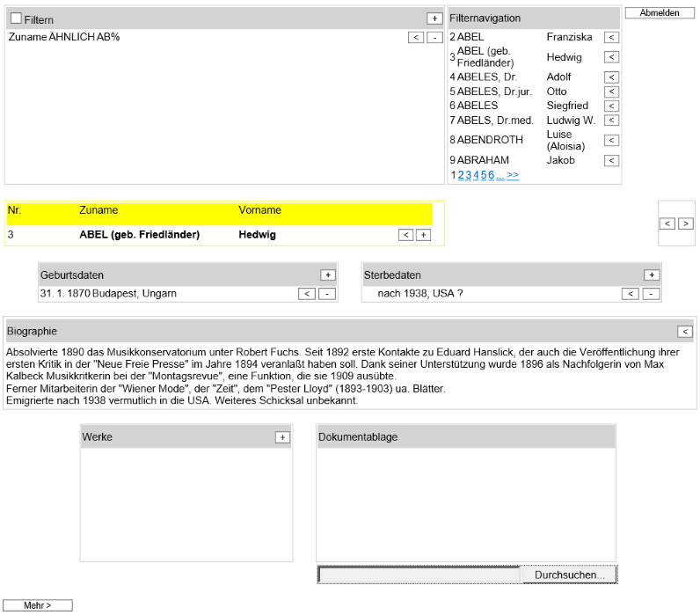Enable the Filtern checkbox

point(16,18)
